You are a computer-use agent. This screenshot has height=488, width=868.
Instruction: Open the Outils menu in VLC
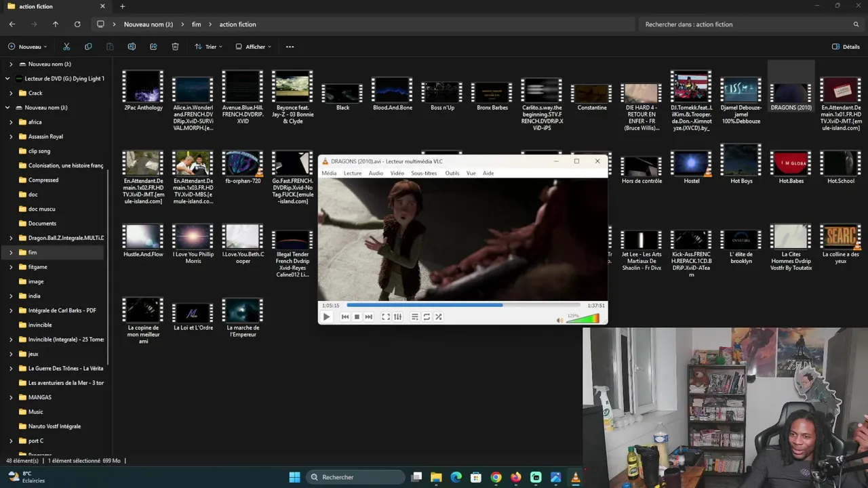pos(452,173)
